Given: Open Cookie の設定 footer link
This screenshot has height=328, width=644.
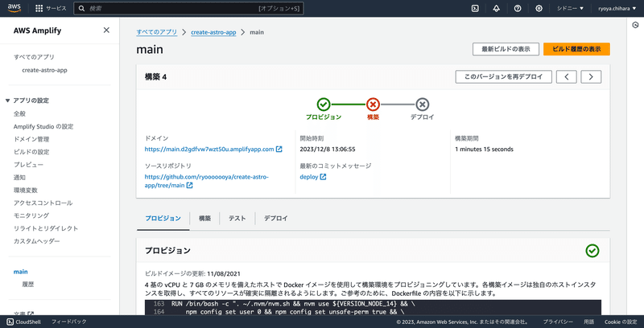Looking at the screenshot, I should click(x=621, y=322).
